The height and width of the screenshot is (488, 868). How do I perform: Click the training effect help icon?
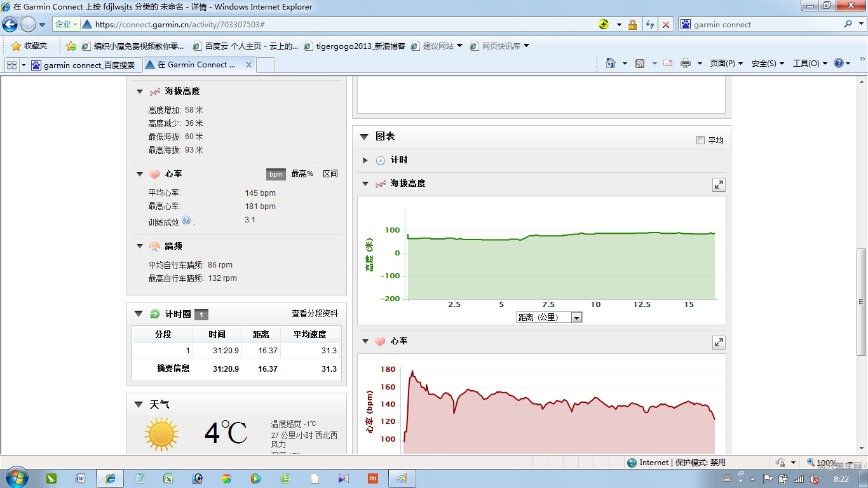[186, 220]
